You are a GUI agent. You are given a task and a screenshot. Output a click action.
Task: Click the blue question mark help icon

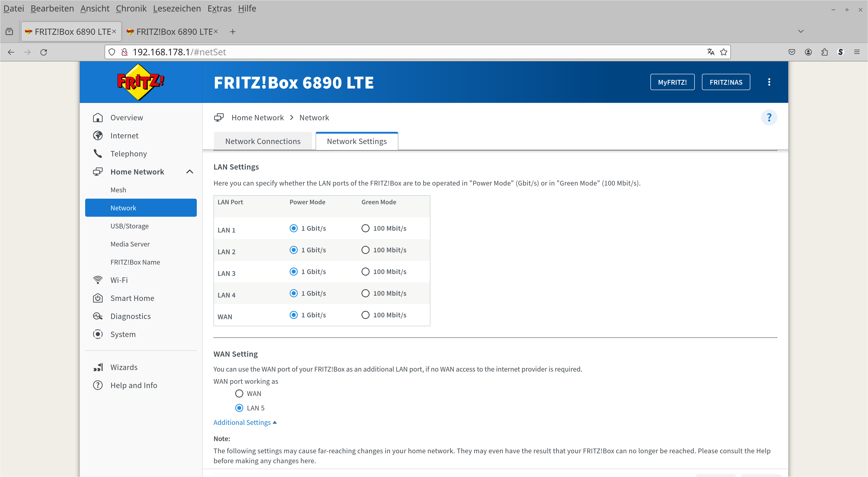pos(769,117)
